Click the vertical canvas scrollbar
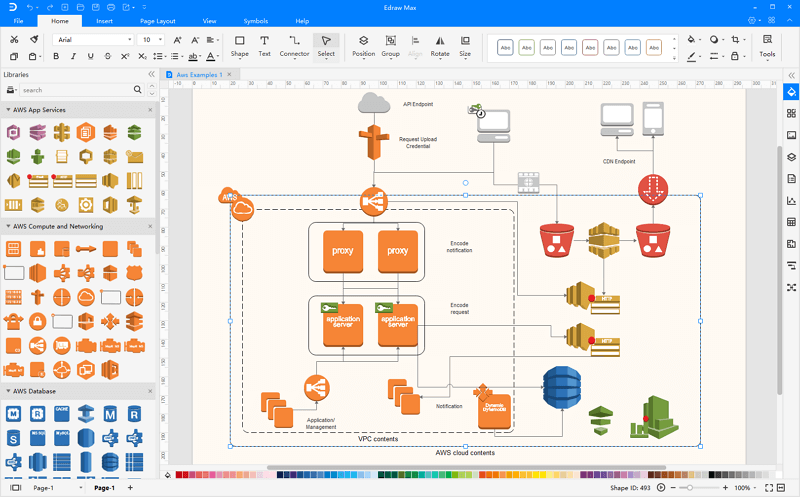Screen dimensions: 800x497 click(779, 270)
